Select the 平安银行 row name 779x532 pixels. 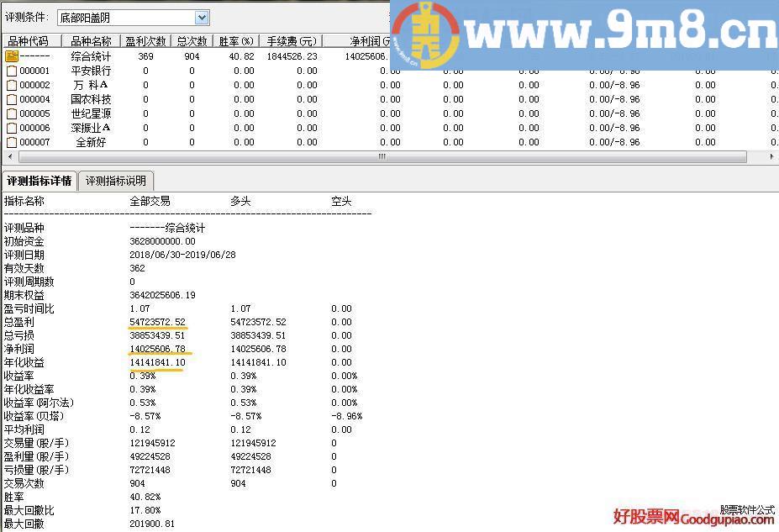tap(91, 71)
